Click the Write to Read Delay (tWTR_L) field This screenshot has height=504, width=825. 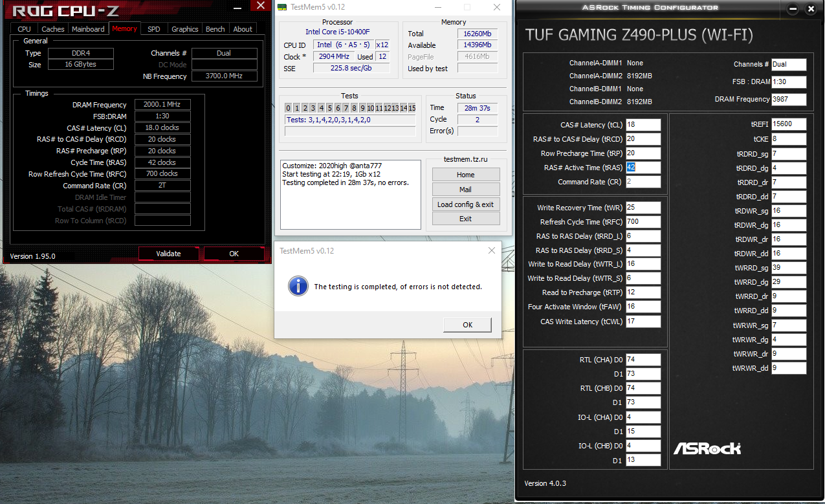pos(643,264)
